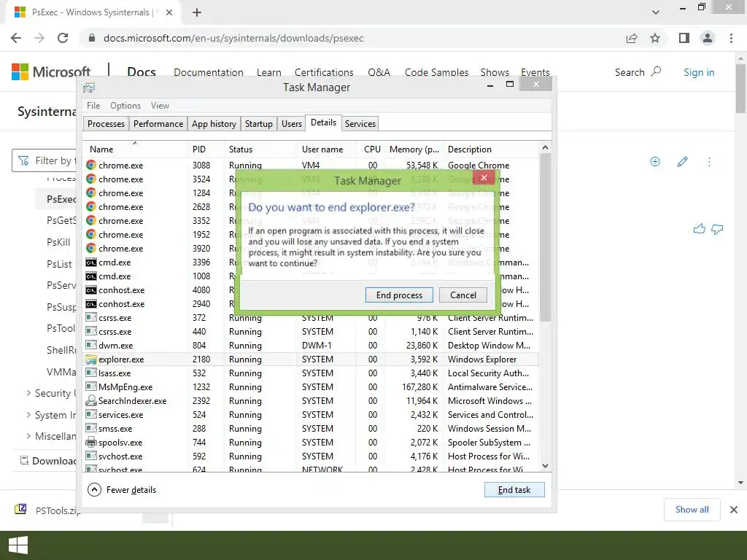Confirm with the End process button
The width and height of the screenshot is (747, 560).
coord(399,295)
